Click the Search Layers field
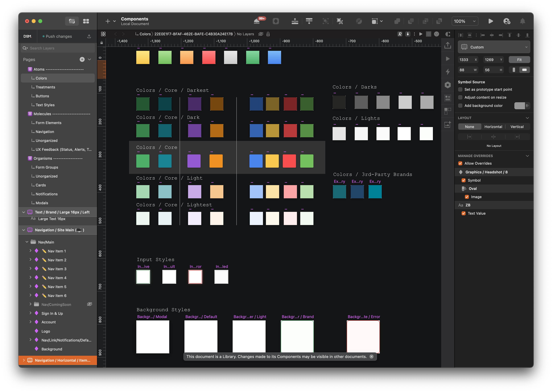Viewport: 552px width, 392px height. pos(58,48)
